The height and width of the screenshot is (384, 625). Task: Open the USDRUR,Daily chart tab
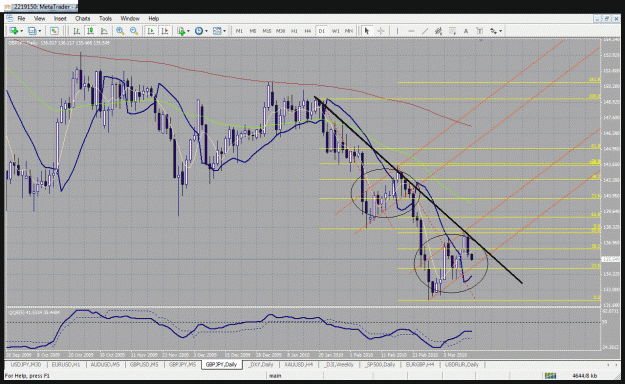coord(462,364)
